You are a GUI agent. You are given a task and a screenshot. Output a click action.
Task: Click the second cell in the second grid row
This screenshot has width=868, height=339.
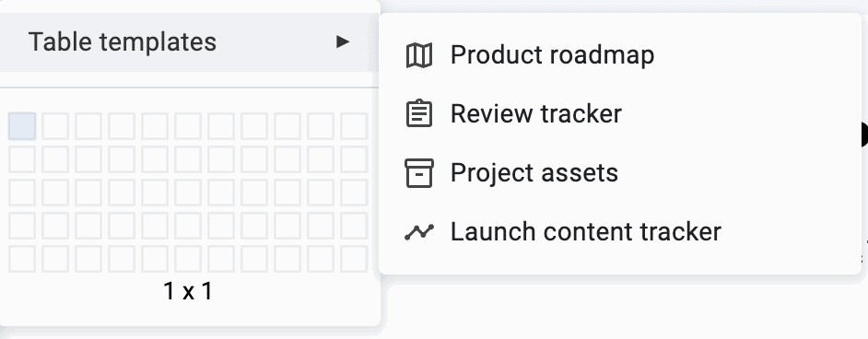[55, 159]
